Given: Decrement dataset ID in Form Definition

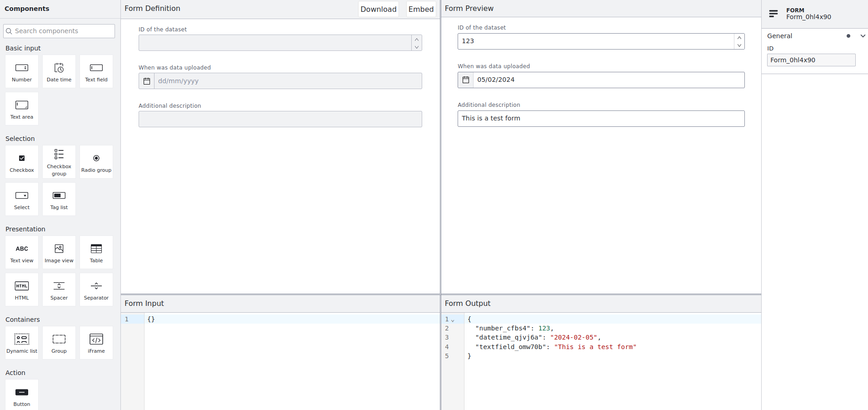Looking at the screenshot, I should pyautogui.click(x=417, y=47).
